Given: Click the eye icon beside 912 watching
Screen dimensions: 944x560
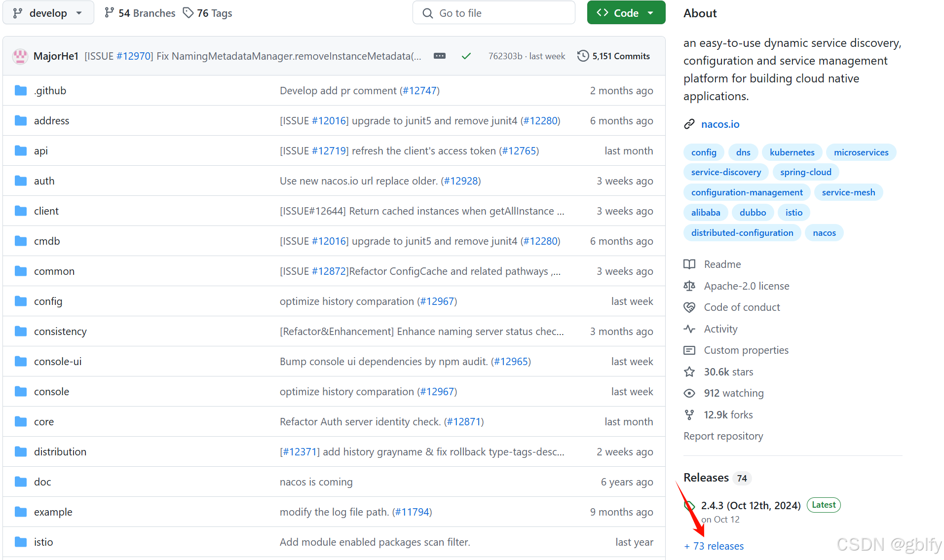Looking at the screenshot, I should [689, 393].
